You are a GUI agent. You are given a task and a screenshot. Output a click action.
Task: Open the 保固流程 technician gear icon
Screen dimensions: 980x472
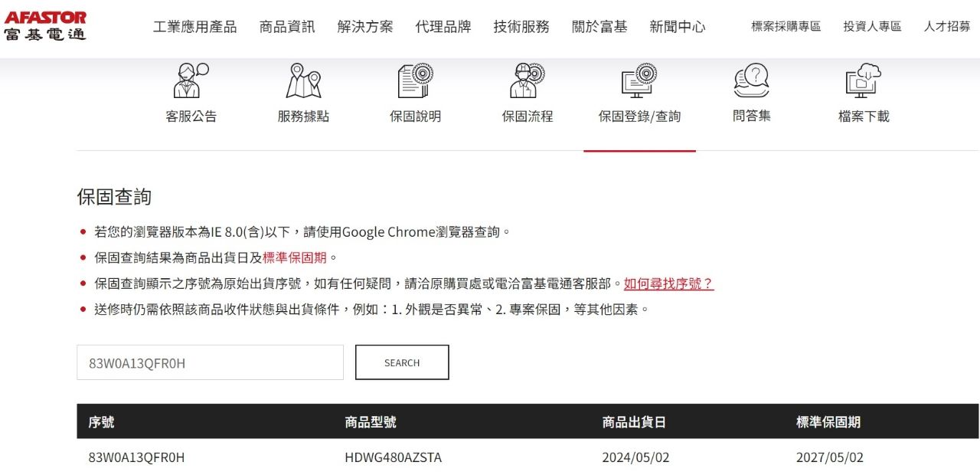[528, 80]
